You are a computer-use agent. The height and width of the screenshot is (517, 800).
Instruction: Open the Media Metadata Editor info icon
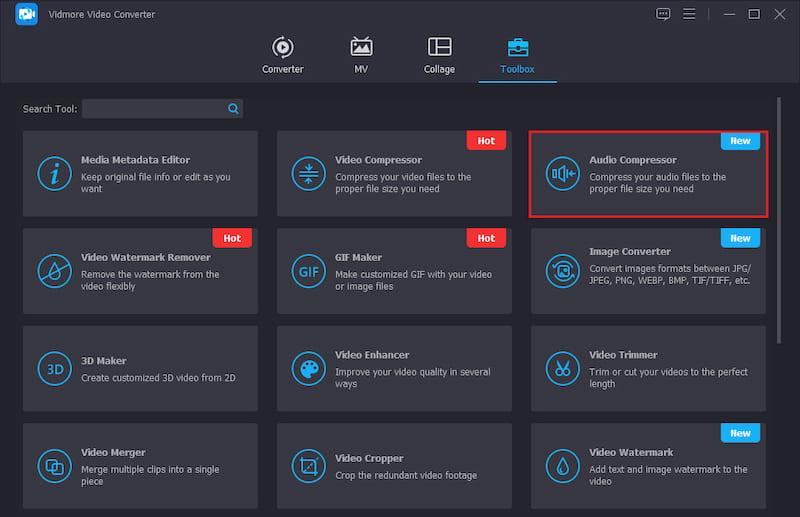click(x=54, y=174)
